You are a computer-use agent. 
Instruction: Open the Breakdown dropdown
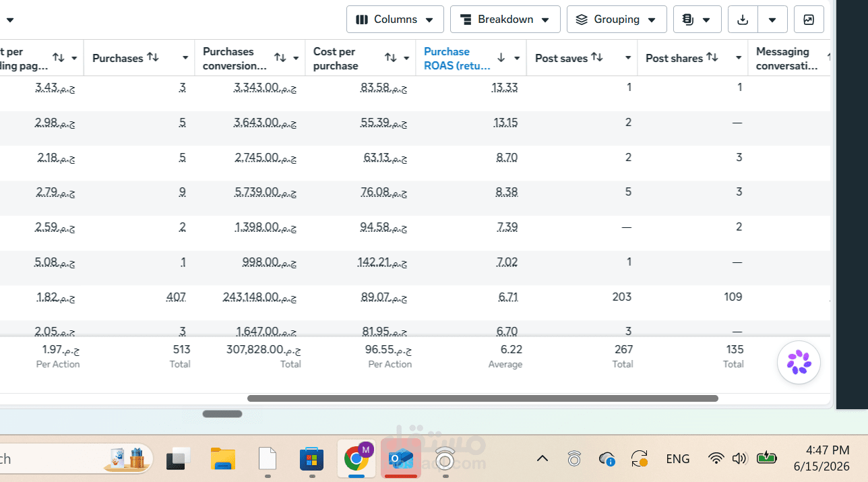[505, 20]
